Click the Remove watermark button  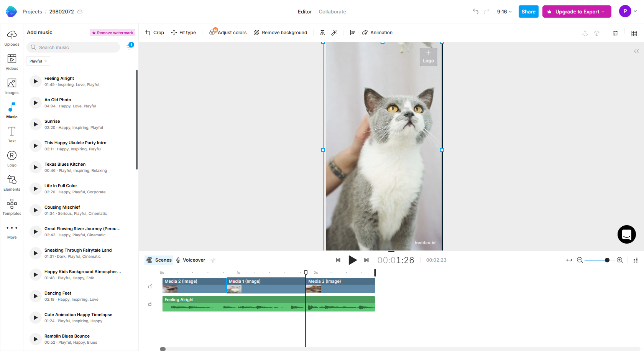coord(113,33)
